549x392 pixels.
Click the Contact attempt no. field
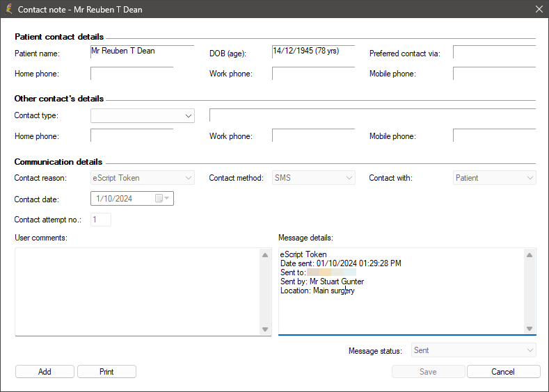(101, 220)
